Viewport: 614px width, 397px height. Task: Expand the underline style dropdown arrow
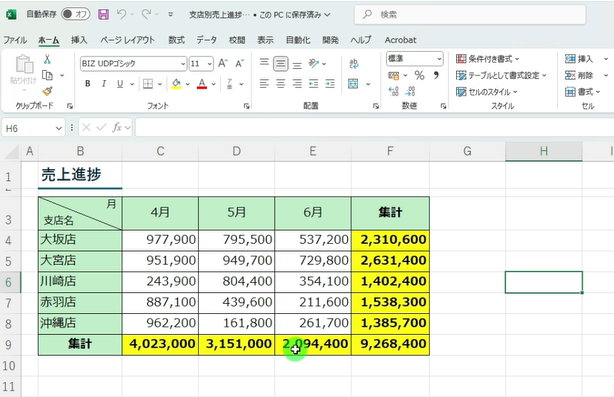click(x=132, y=84)
